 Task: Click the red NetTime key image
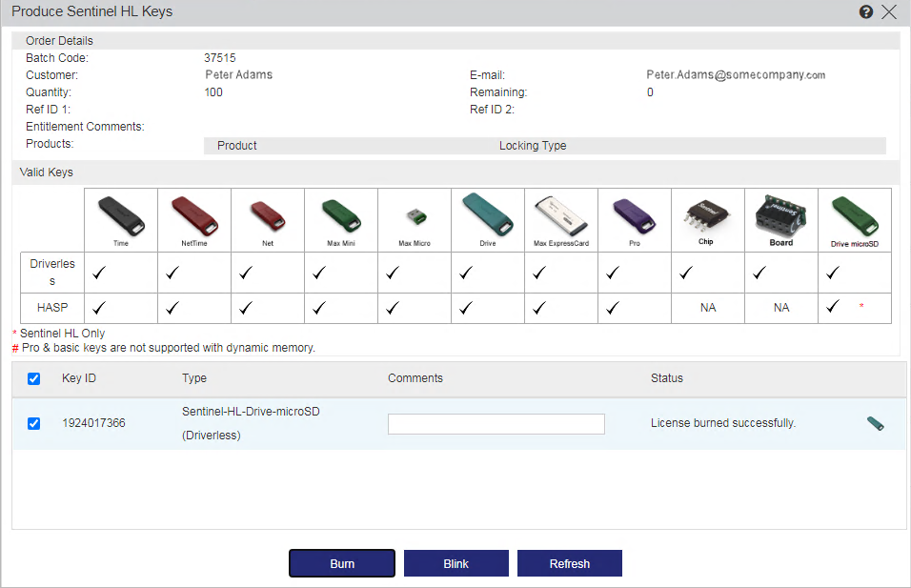click(x=193, y=213)
